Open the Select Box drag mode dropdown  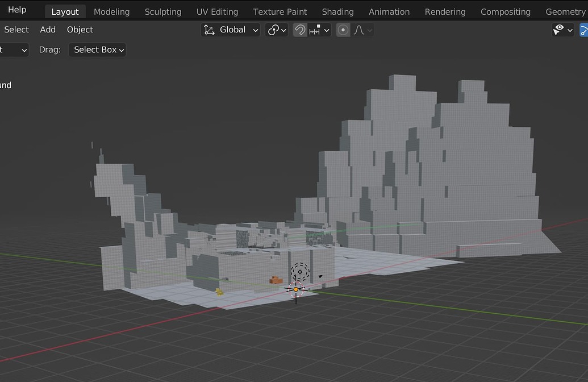(x=97, y=50)
